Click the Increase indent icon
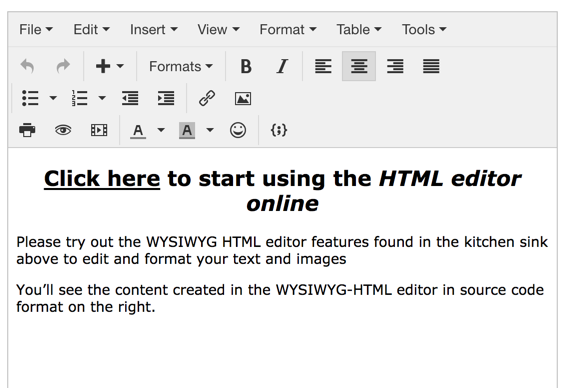 [x=166, y=98]
